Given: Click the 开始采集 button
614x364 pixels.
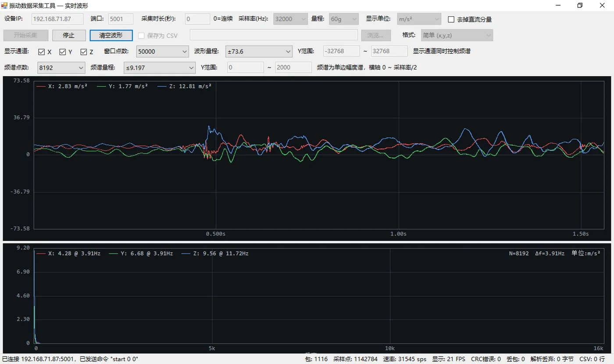Looking at the screenshot, I should click(25, 35).
